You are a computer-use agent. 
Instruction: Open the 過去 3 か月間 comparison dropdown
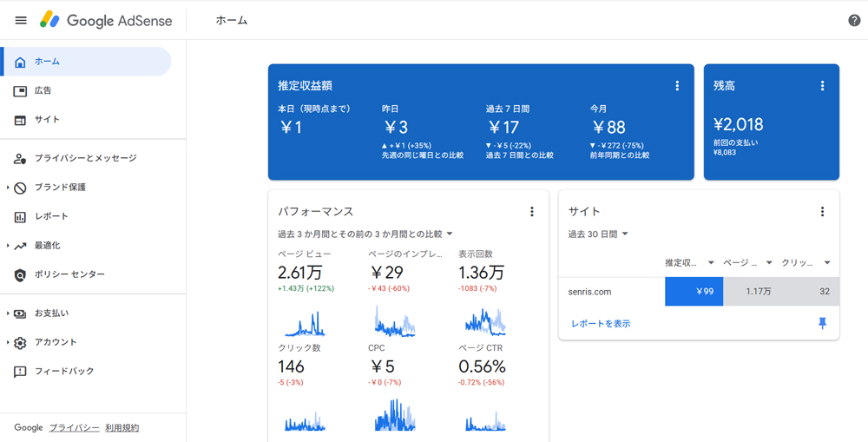365,234
